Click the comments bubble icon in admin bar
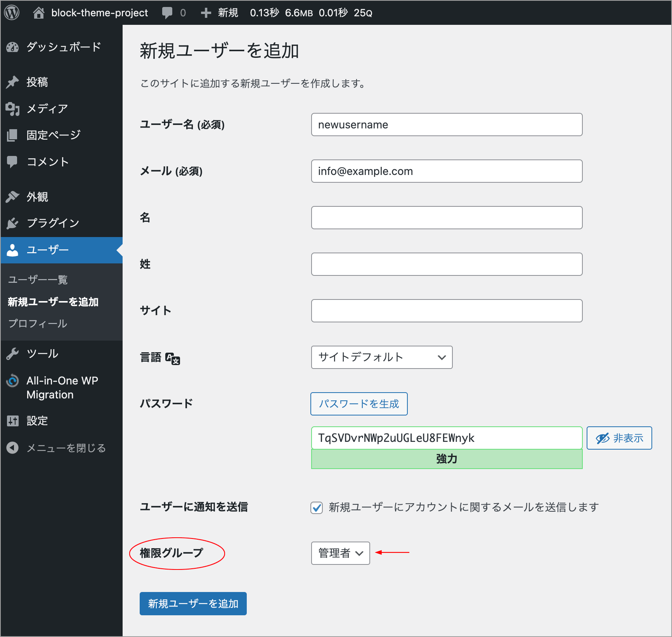 point(167,13)
